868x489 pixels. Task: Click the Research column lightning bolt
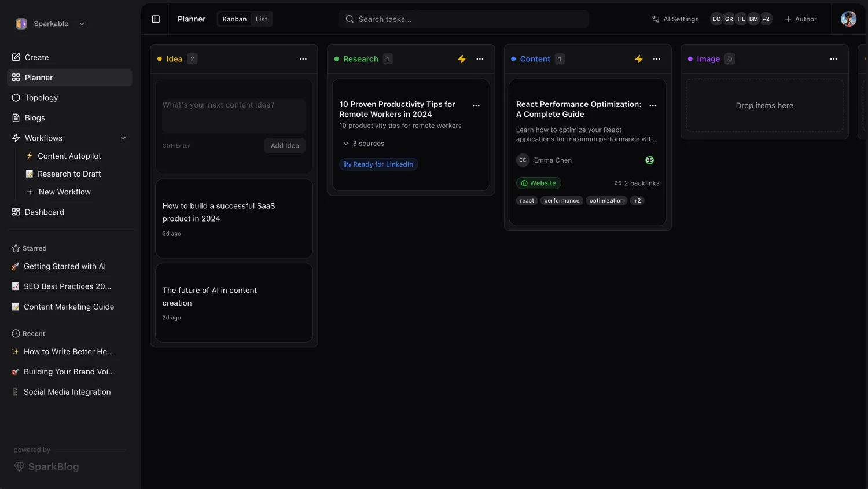(x=462, y=59)
